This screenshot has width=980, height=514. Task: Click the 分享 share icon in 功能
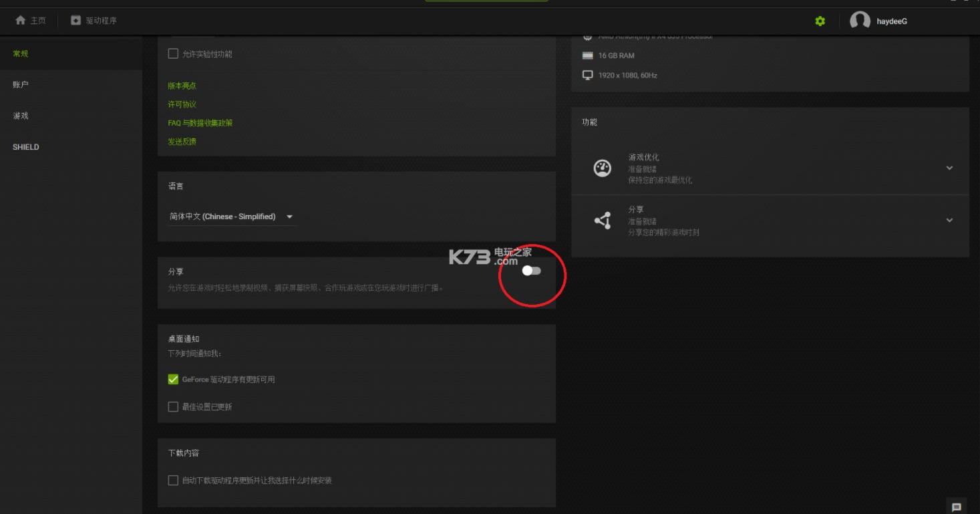(x=603, y=221)
